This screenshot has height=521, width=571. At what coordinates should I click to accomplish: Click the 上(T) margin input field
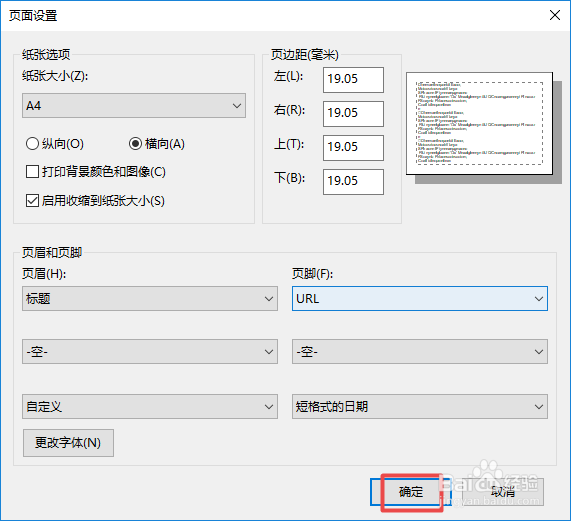(x=353, y=147)
